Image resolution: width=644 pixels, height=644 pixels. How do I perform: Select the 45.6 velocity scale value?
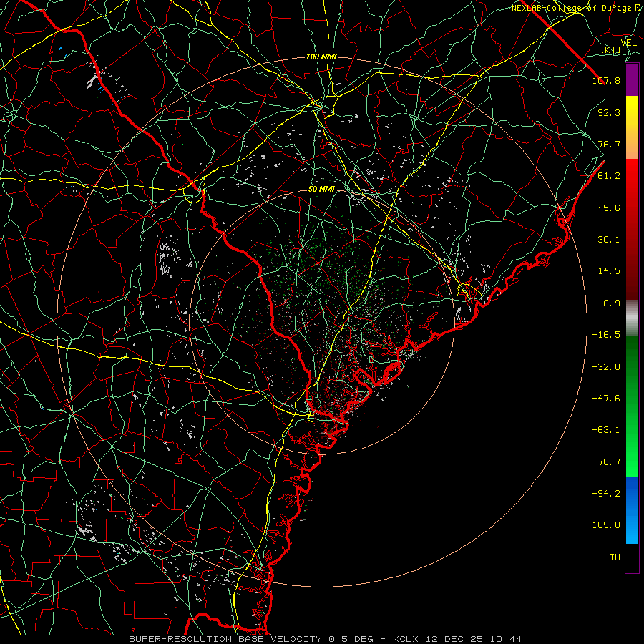[609, 208]
